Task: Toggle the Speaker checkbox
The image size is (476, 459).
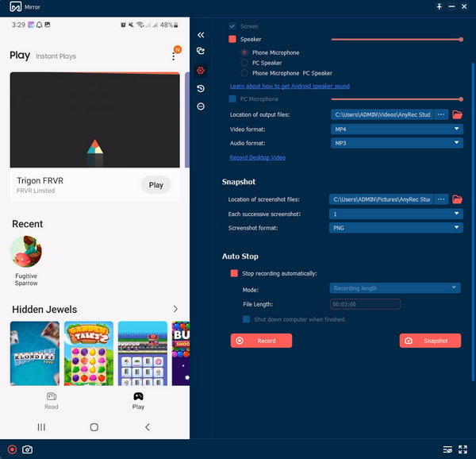Action: (232, 39)
